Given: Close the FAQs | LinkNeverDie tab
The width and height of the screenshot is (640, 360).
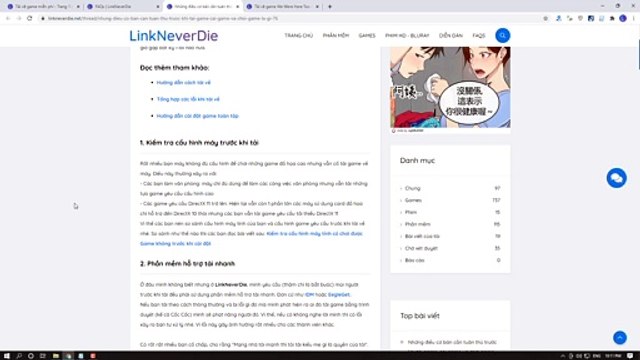Looking at the screenshot, I should point(158,7).
